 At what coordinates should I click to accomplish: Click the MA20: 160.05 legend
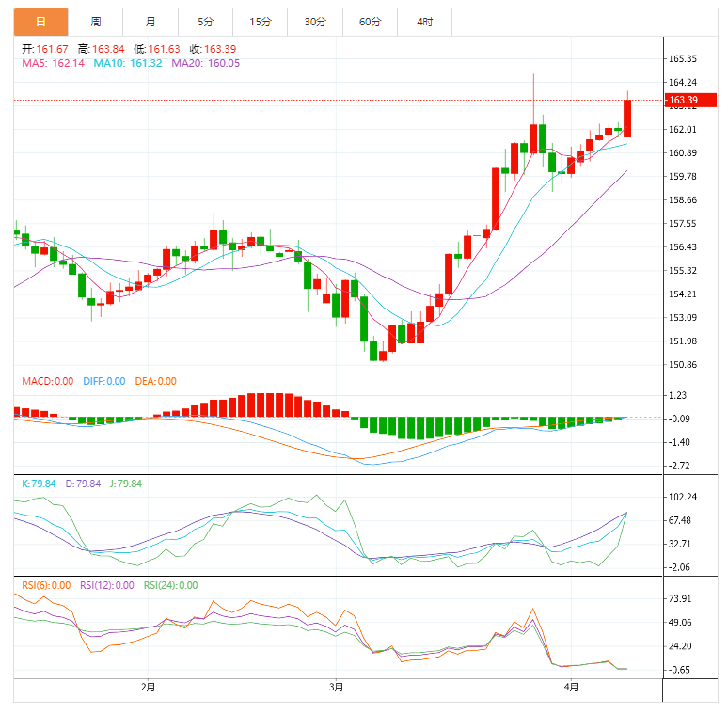click(x=206, y=63)
